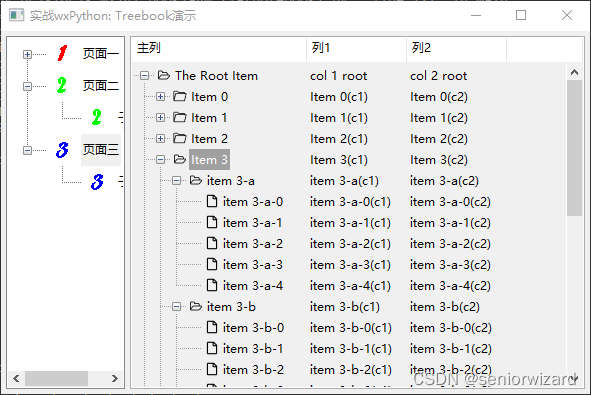Click the horizontal scrollbar thumb in the left panel
This screenshot has width=591, height=395.
click(x=56, y=378)
